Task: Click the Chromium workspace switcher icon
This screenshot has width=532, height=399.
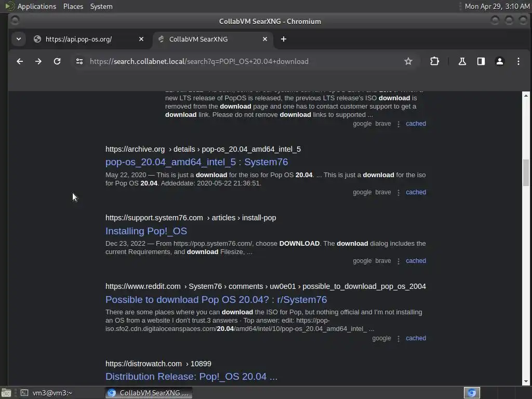Action: pyautogui.click(x=472, y=393)
